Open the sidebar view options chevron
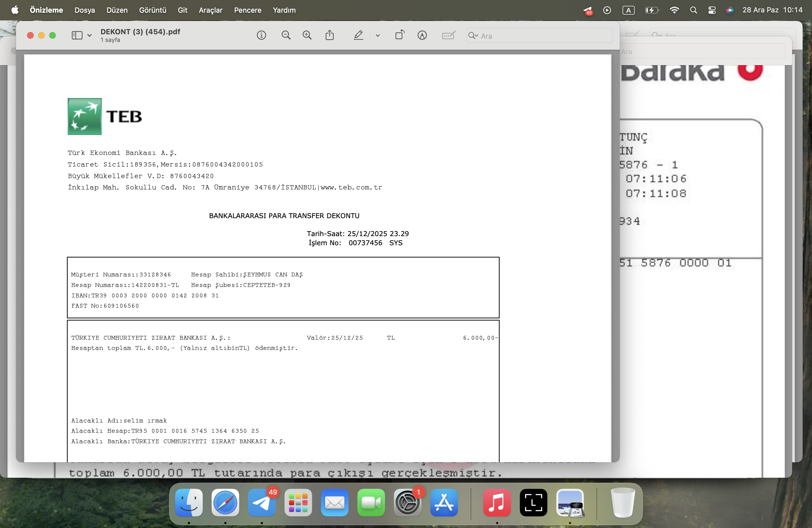The height and width of the screenshot is (528, 812). click(89, 35)
